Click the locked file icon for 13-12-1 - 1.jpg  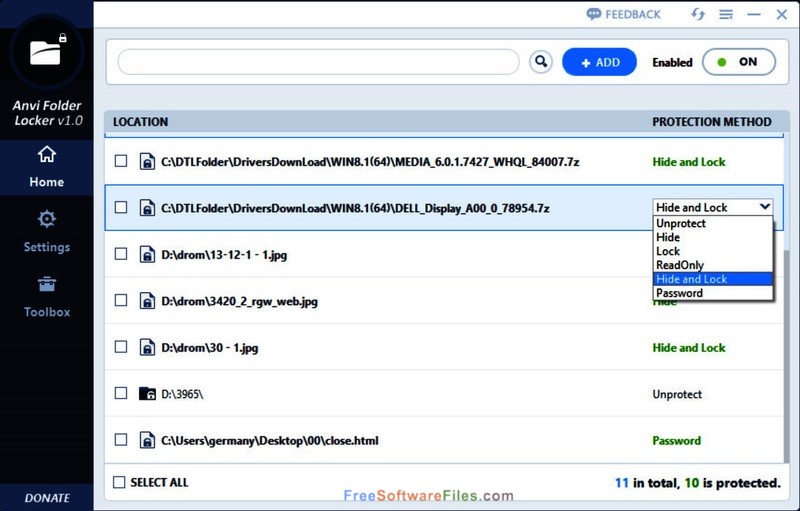point(147,254)
